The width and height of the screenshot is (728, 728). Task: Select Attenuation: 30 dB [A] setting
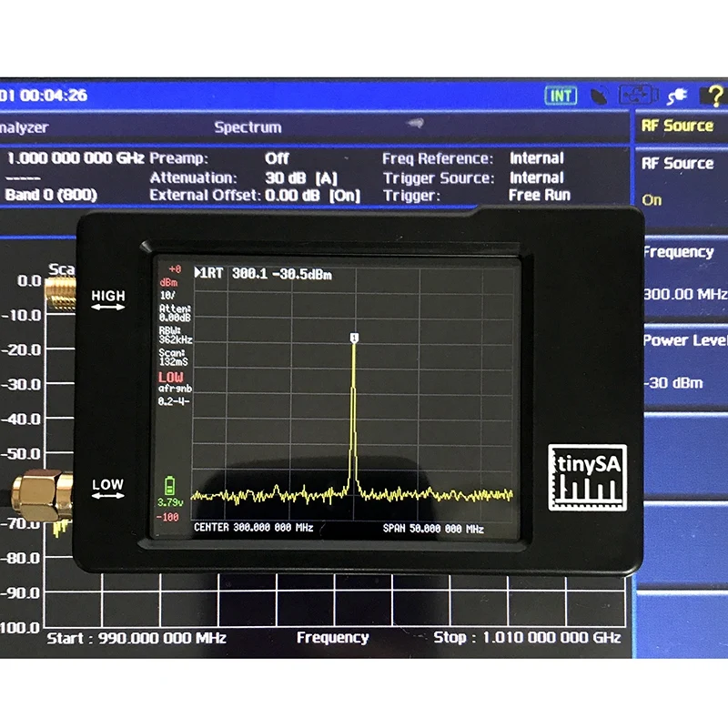point(244,177)
